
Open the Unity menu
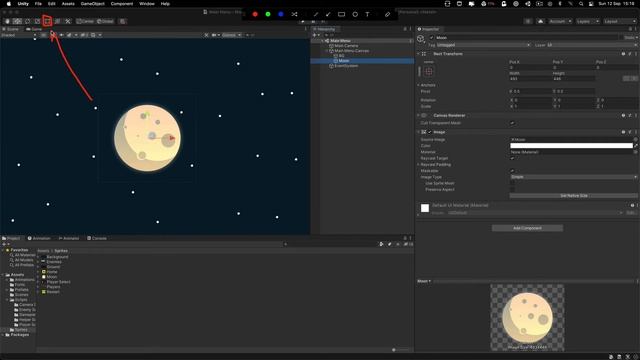(23, 4)
